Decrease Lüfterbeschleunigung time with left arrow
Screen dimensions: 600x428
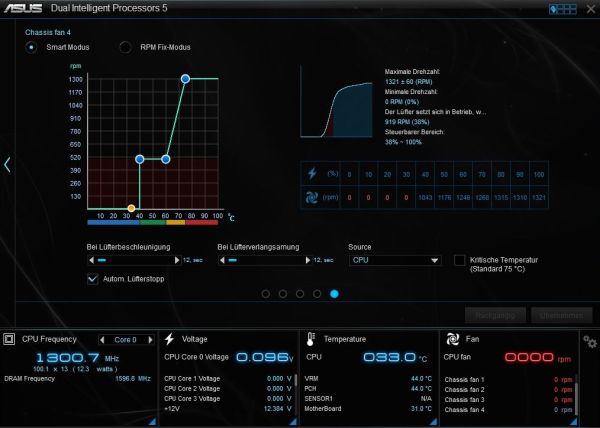tap(91, 260)
